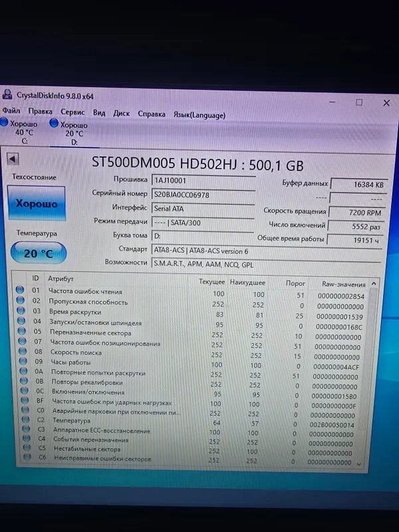Click status icon for attribute BF
Viewport: 399px width, 532px height.
[x=25, y=400]
